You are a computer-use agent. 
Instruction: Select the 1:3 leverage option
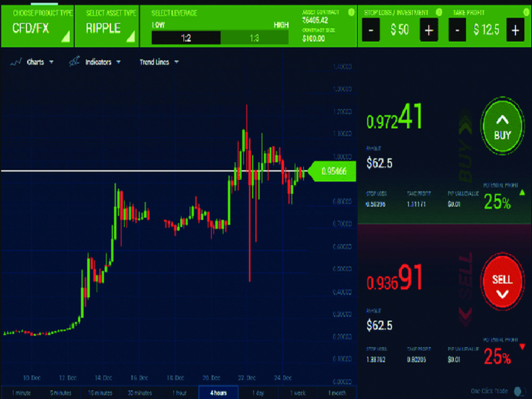(x=254, y=38)
